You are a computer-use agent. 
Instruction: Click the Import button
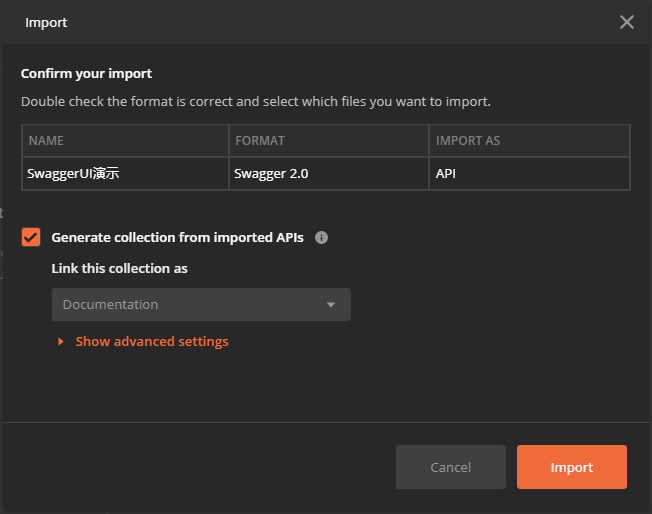pos(572,467)
